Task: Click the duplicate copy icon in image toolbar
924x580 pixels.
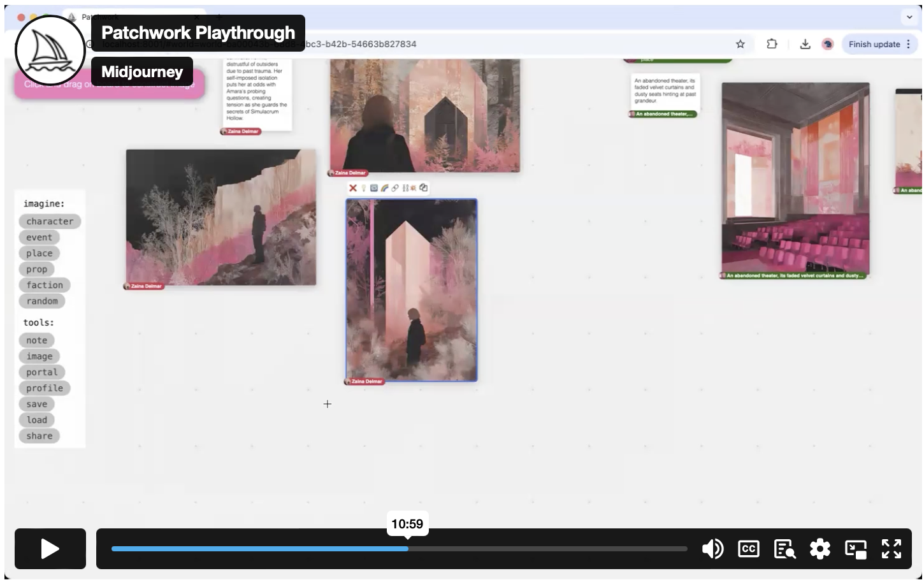Action: point(424,188)
